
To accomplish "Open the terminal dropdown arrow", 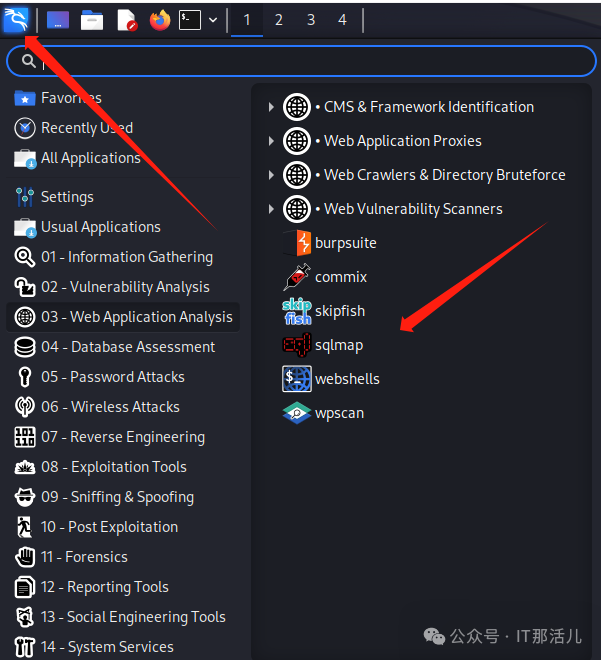I will pos(213,20).
